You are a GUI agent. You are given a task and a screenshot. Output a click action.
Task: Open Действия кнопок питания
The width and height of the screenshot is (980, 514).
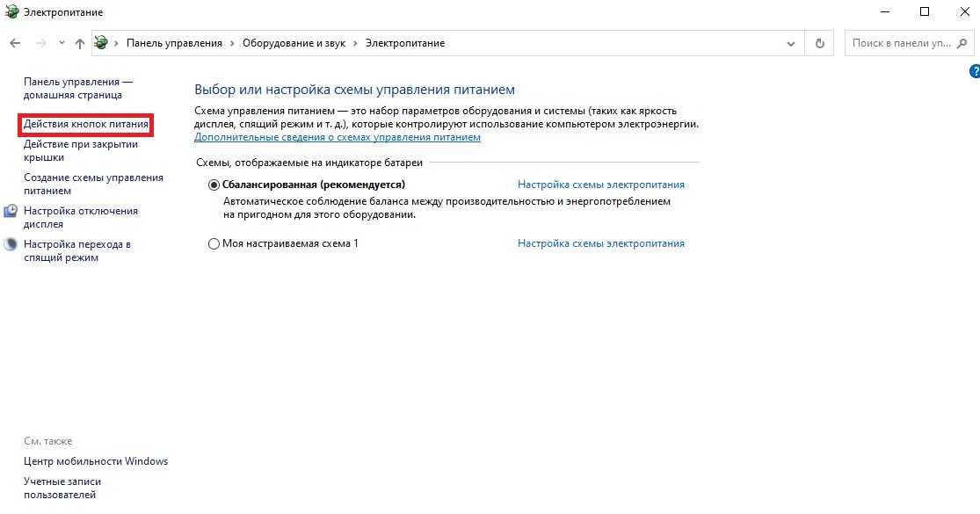(x=86, y=124)
